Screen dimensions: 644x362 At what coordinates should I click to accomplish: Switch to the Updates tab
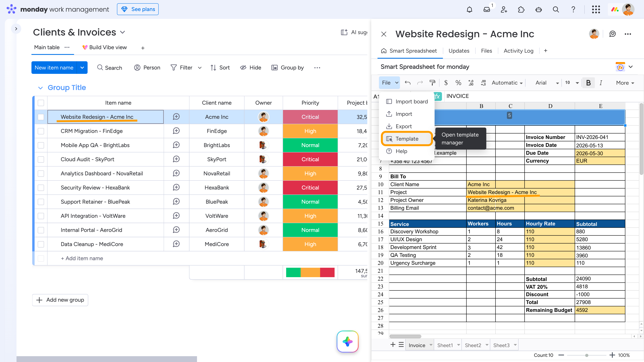pos(459,51)
